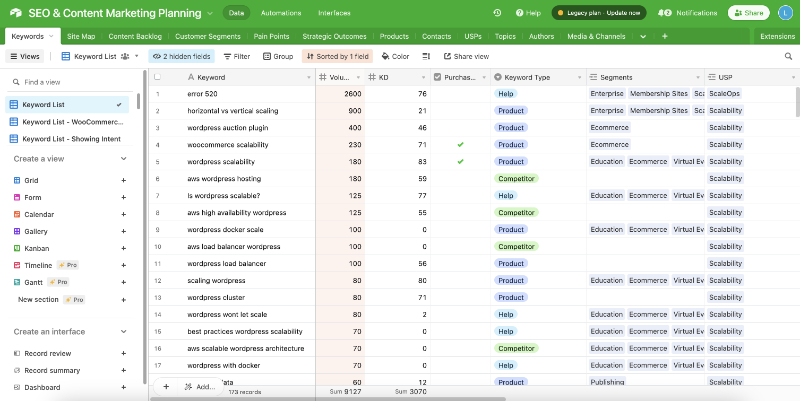Add a Grid view plus icon
Viewport: 800px width, 401px height.
click(x=123, y=181)
